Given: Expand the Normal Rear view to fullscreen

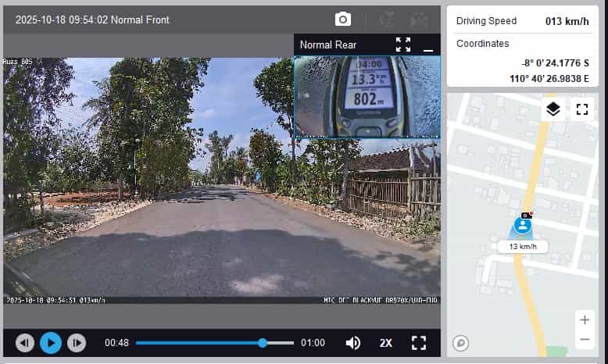Looking at the screenshot, I should (403, 45).
